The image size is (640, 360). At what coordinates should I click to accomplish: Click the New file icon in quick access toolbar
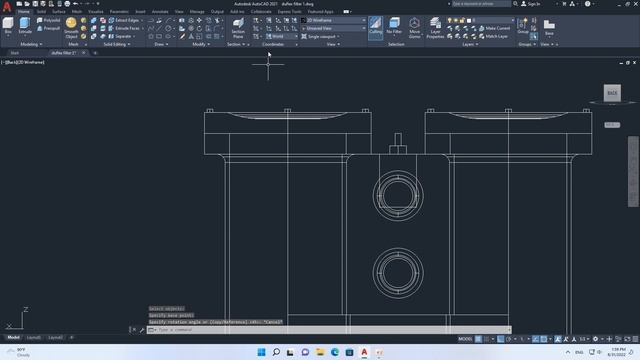pyautogui.click(x=19, y=4)
